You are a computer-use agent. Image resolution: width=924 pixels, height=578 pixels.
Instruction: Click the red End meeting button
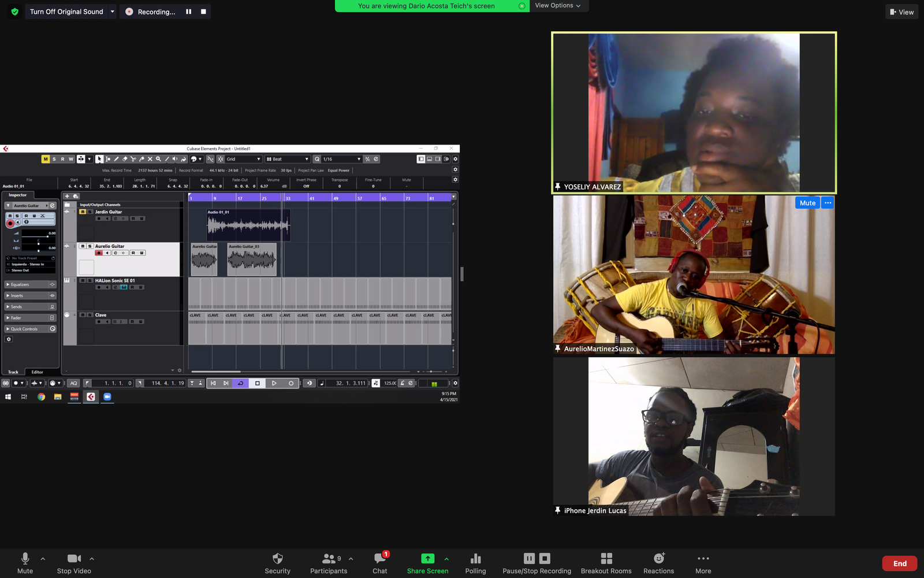pos(899,564)
